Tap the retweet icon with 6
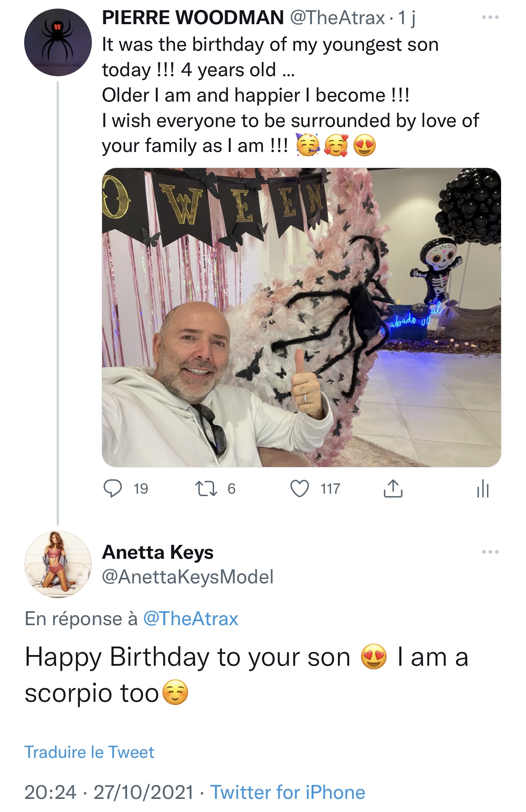The height and width of the screenshot is (812, 526). coord(206,488)
